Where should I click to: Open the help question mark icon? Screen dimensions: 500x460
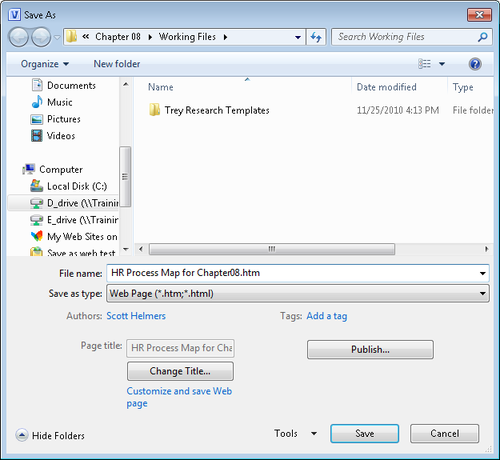click(x=475, y=64)
